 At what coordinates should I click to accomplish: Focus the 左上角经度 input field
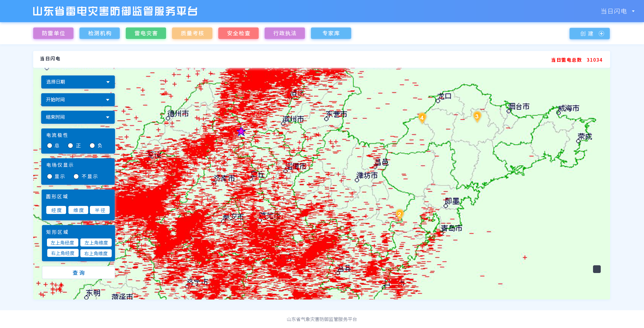tap(62, 243)
